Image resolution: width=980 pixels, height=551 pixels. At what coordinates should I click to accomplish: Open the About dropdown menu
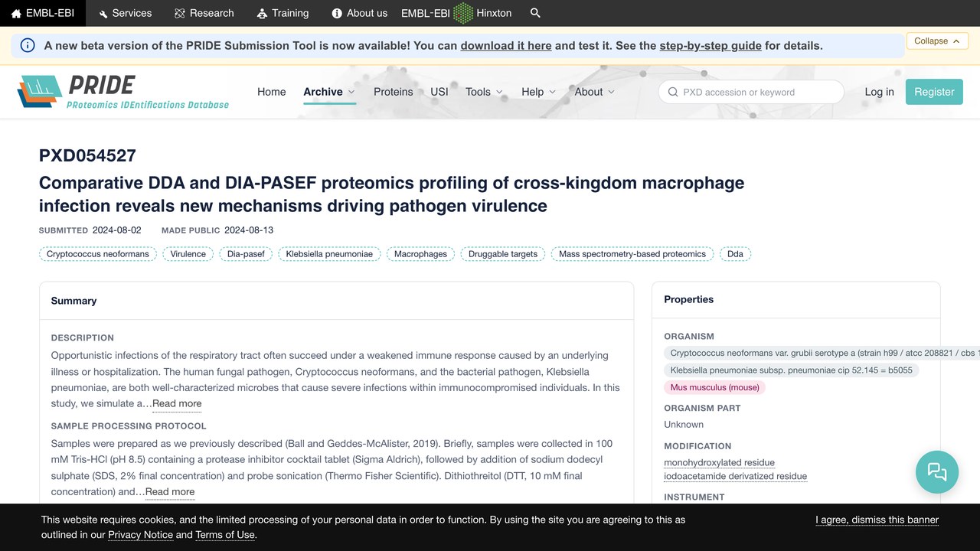pyautogui.click(x=595, y=92)
